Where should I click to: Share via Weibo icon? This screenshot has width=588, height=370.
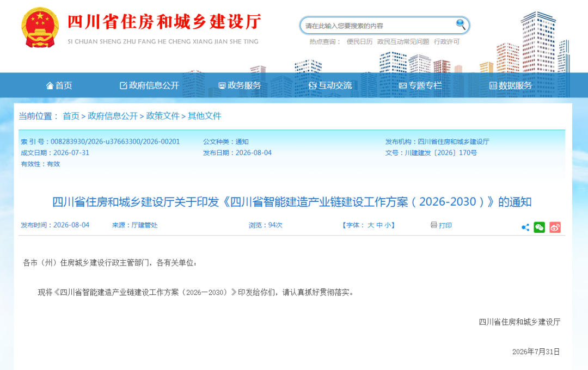(x=555, y=227)
